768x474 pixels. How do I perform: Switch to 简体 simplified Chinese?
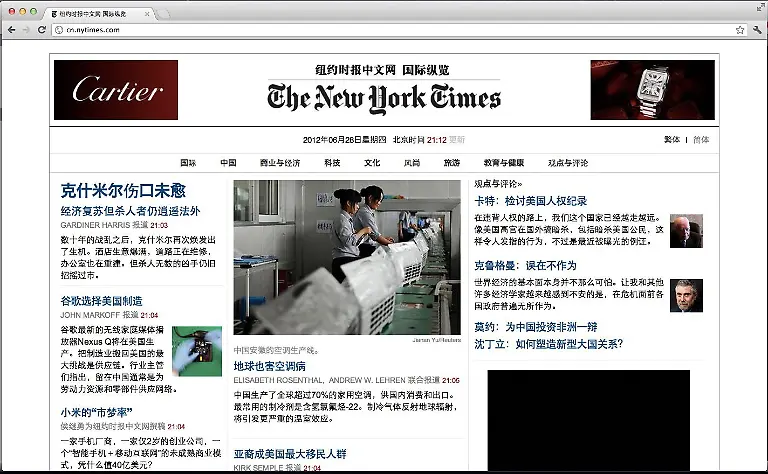[701, 140]
